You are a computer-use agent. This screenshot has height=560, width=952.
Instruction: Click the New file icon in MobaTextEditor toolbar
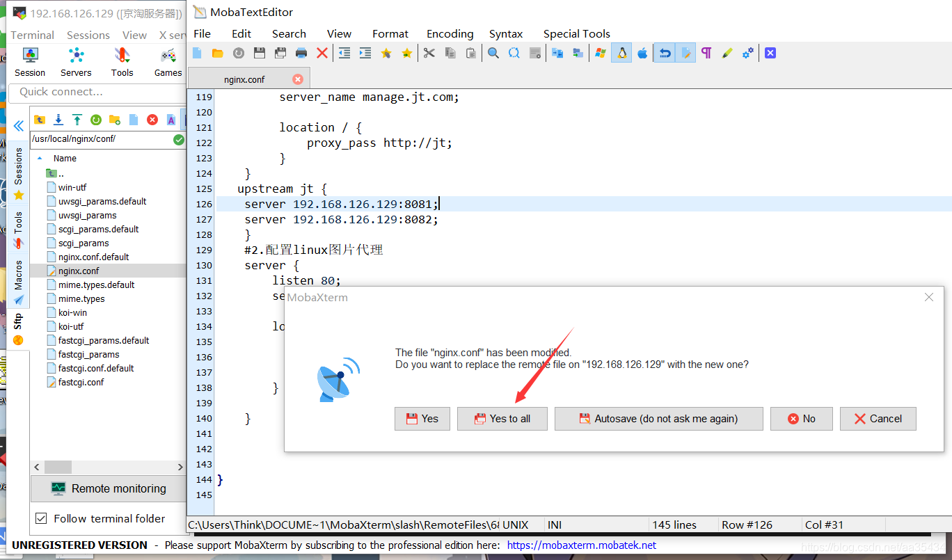[197, 53]
